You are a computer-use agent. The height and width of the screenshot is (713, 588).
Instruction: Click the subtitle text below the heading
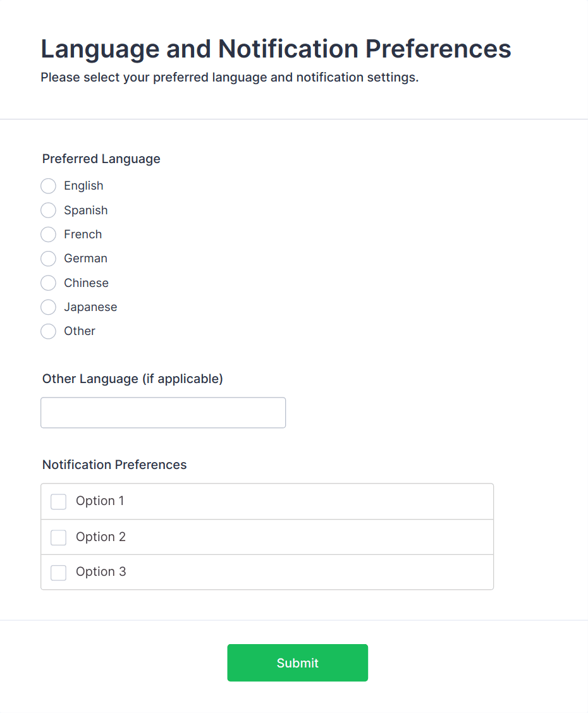click(x=230, y=78)
